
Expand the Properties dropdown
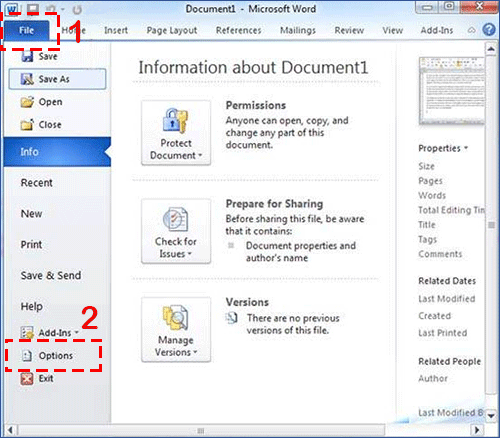443,148
